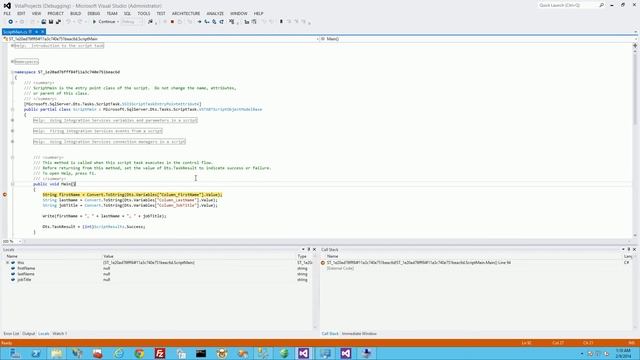Viewport: 640px width, 360px height.
Task: Open the WINDOW menu
Action: pos(239,13)
